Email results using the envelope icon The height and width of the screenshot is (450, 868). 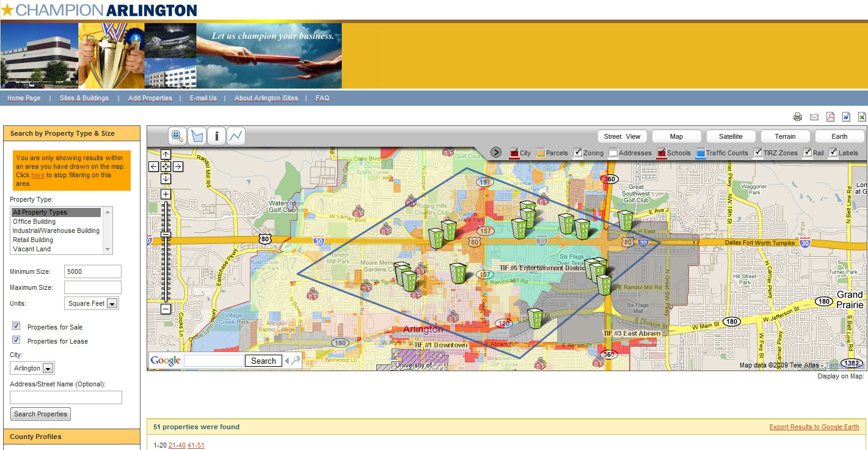tap(814, 117)
